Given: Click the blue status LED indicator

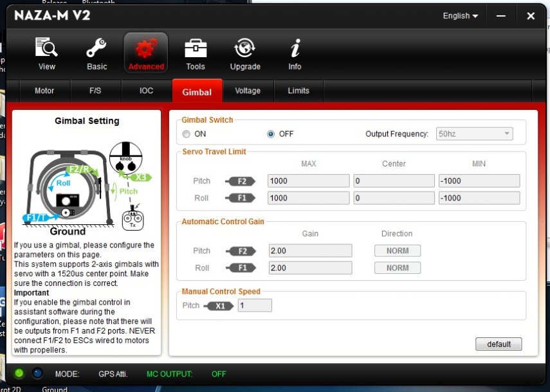Looking at the screenshot, I should 37,373.
